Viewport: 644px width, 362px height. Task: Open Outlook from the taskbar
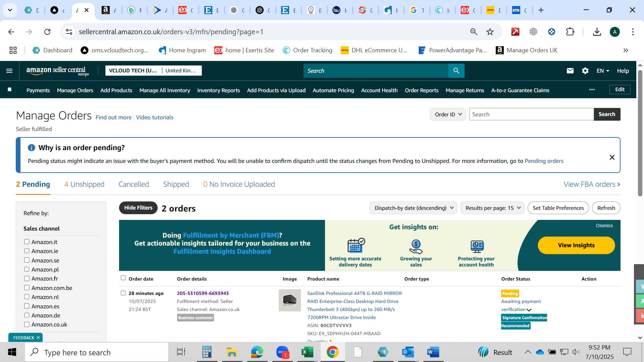pyautogui.click(x=408, y=352)
